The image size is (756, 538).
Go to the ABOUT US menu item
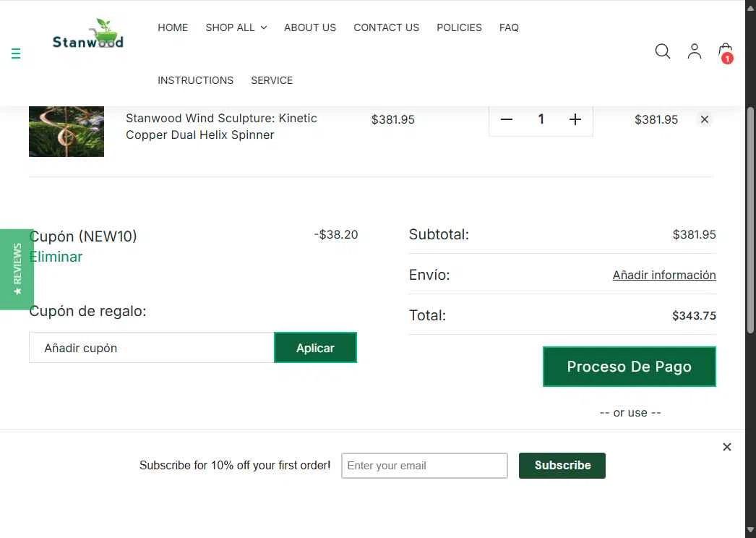click(x=310, y=27)
